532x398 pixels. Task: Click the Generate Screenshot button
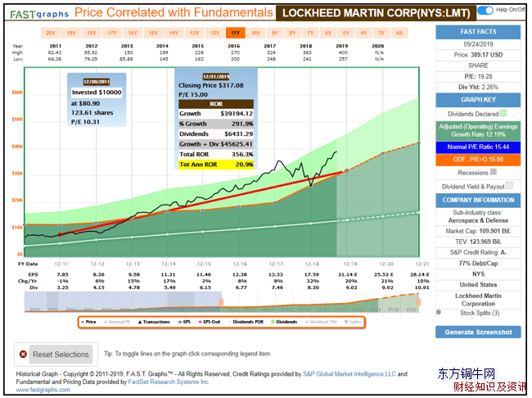pyautogui.click(x=478, y=332)
